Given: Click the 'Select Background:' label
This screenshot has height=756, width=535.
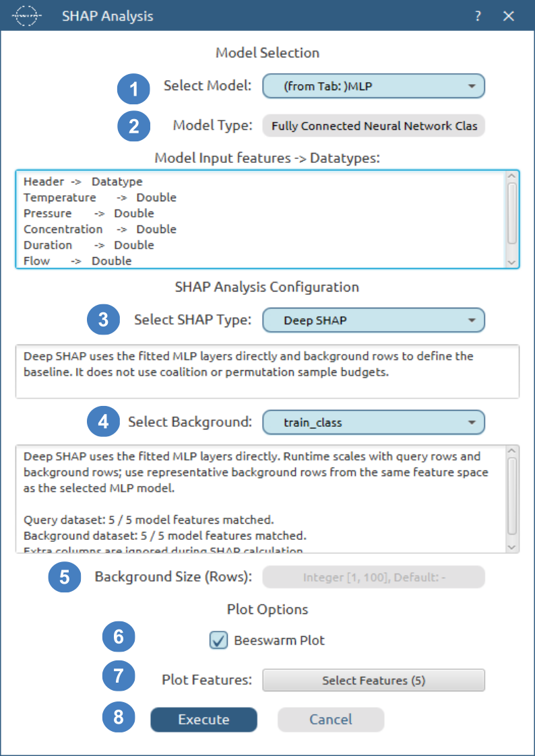Looking at the screenshot, I should click(190, 423).
